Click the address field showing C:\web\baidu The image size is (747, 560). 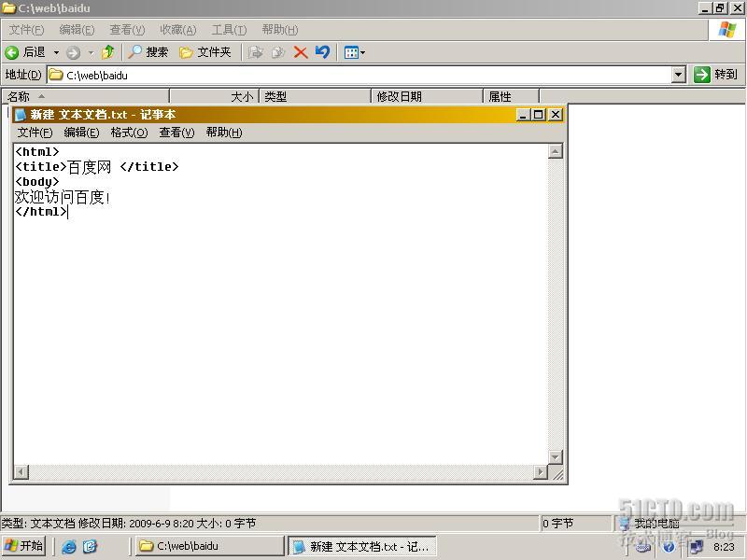359,75
